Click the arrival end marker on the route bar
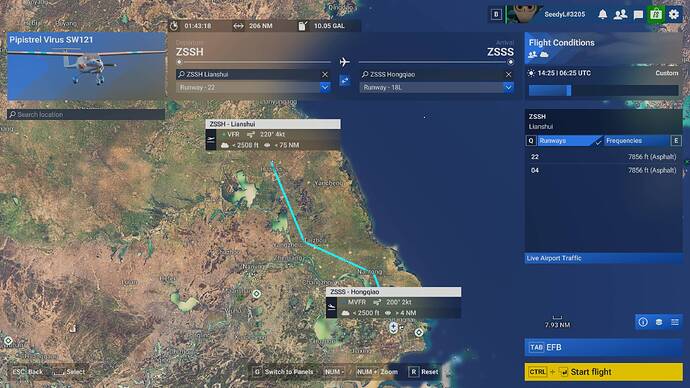 510,62
